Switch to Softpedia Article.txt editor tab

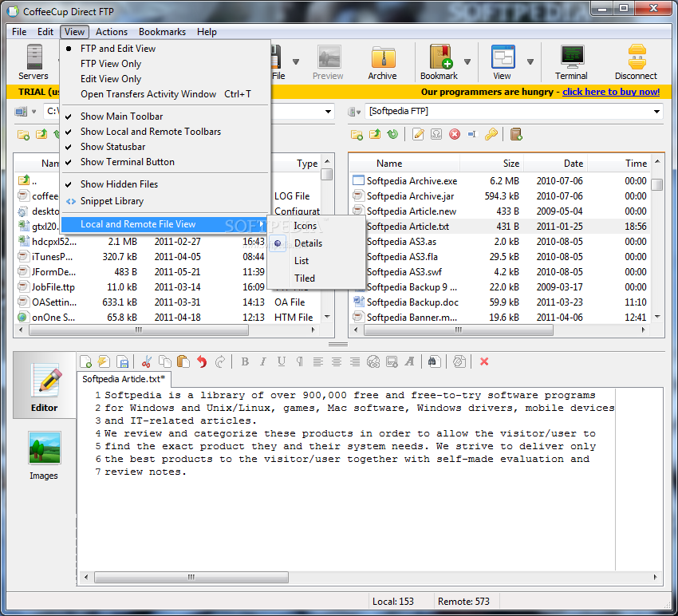tap(124, 379)
